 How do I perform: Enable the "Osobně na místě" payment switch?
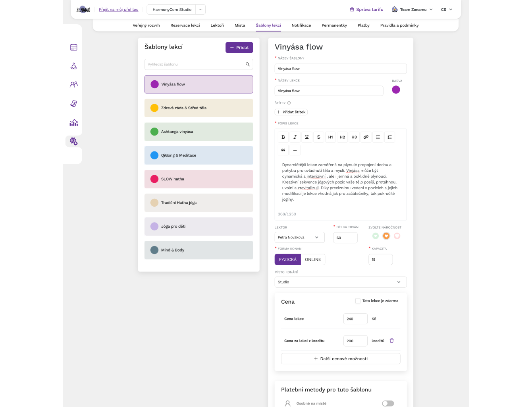coord(388,403)
